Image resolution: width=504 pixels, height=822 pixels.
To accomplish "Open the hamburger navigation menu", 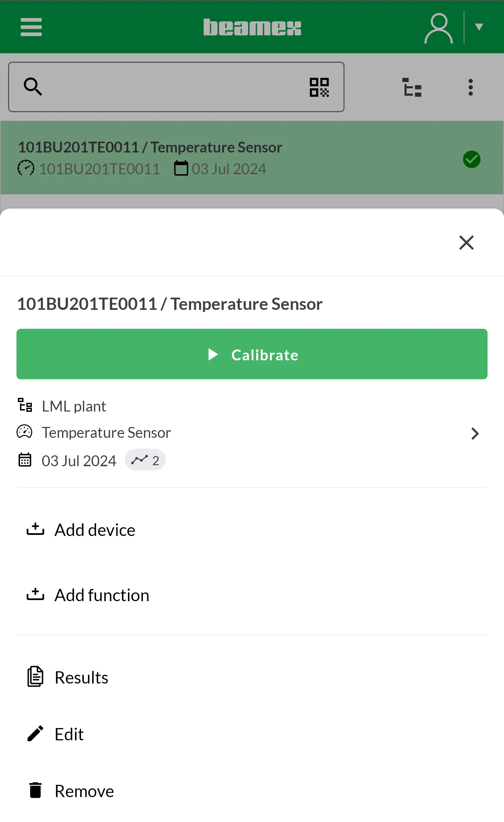I will (x=31, y=27).
